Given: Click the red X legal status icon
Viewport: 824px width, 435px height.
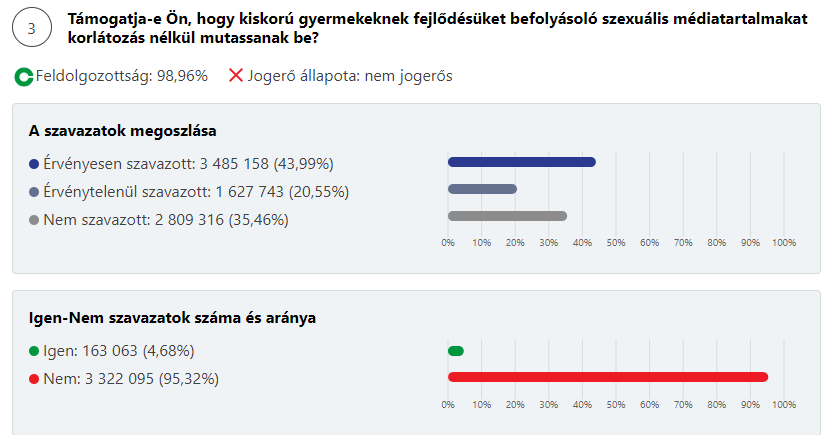Looking at the screenshot, I should tap(236, 76).
